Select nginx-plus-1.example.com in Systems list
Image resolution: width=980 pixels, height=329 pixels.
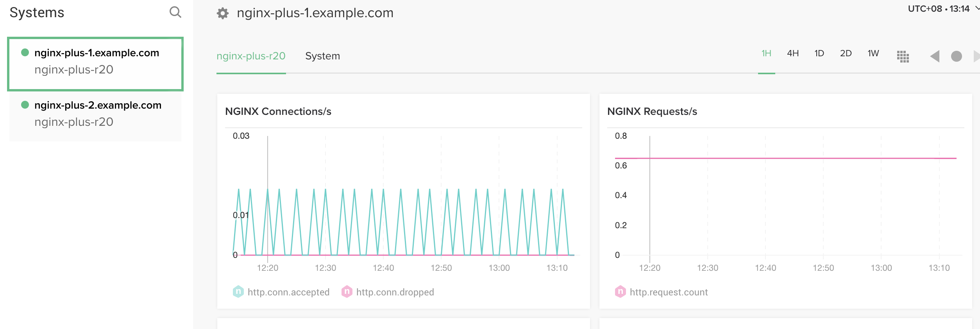pos(95,64)
